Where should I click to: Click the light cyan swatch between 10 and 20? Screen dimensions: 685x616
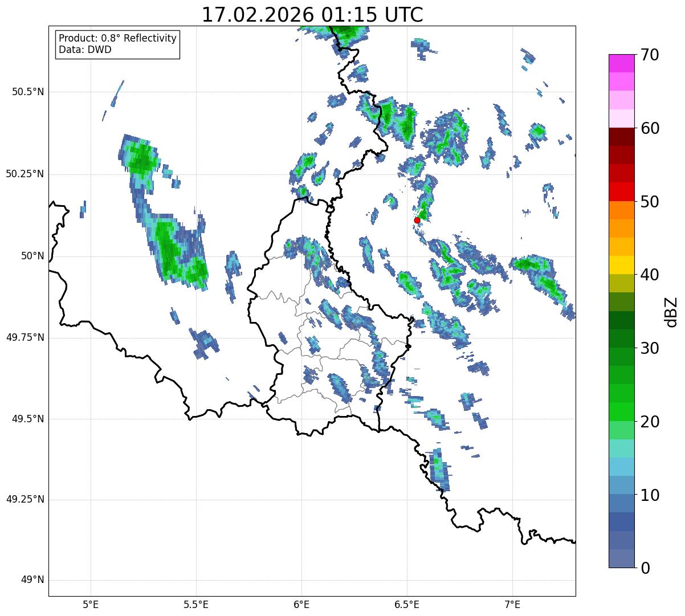621,448
